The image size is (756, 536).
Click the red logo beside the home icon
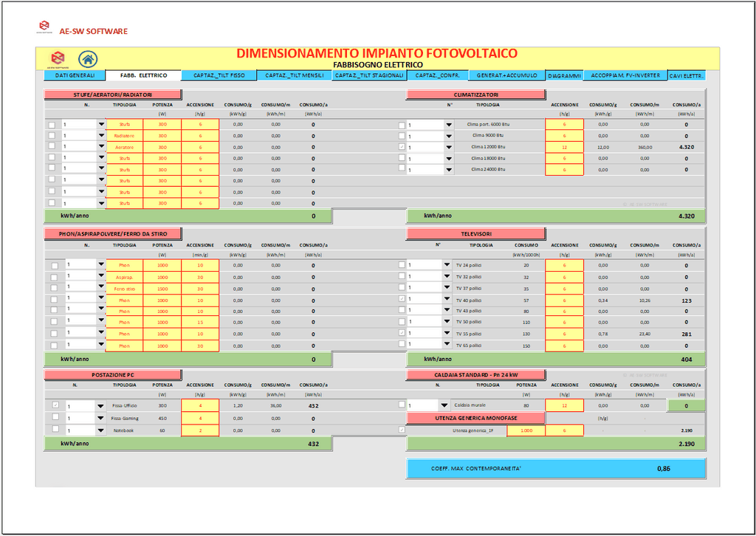pos(57,59)
